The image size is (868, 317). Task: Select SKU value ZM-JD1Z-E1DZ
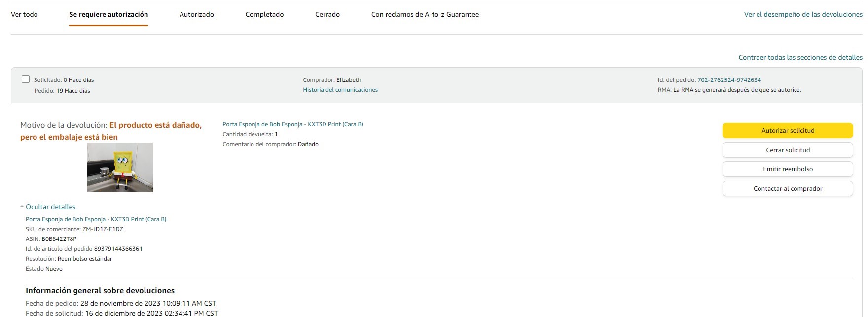[x=103, y=229]
